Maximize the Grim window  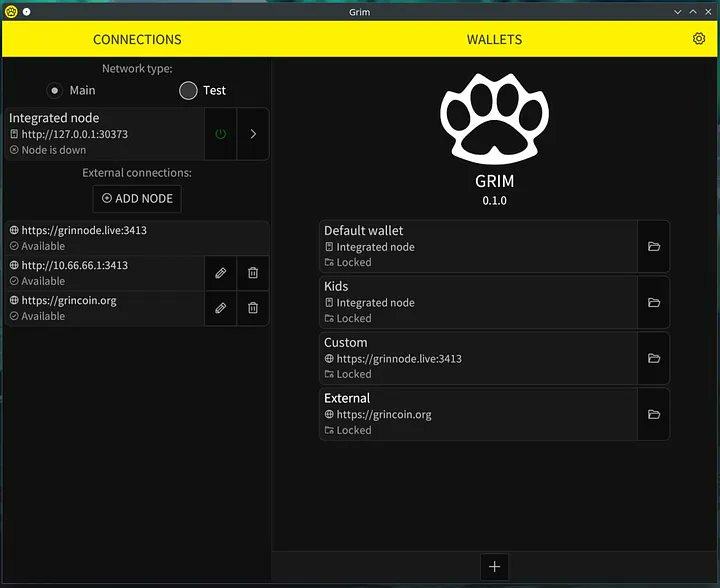pyautogui.click(x=693, y=12)
